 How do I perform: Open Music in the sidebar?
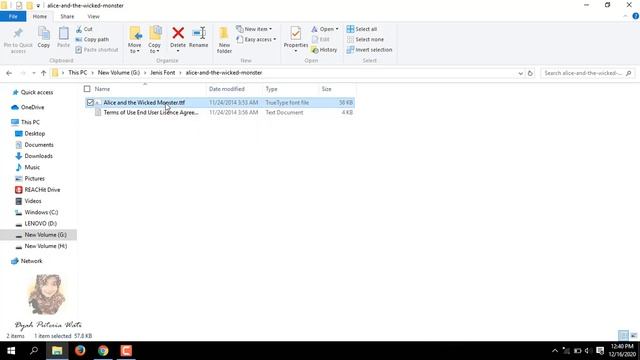[32, 167]
